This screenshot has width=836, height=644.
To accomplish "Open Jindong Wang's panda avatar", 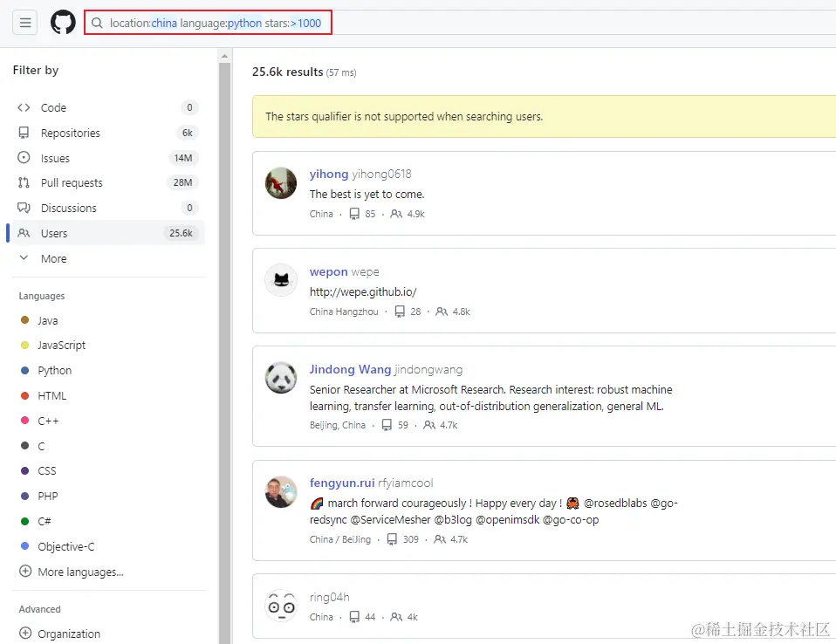I will pyautogui.click(x=281, y=378).
